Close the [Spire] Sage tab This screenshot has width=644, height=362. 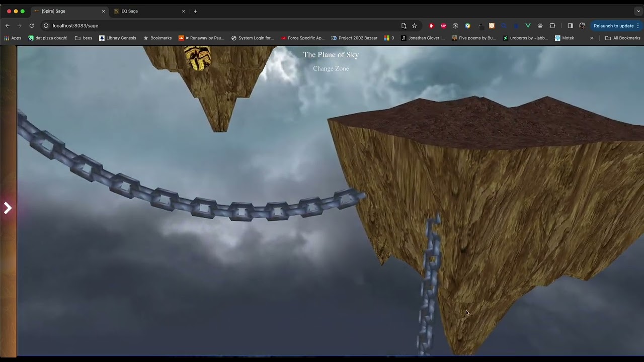[104, 11]
